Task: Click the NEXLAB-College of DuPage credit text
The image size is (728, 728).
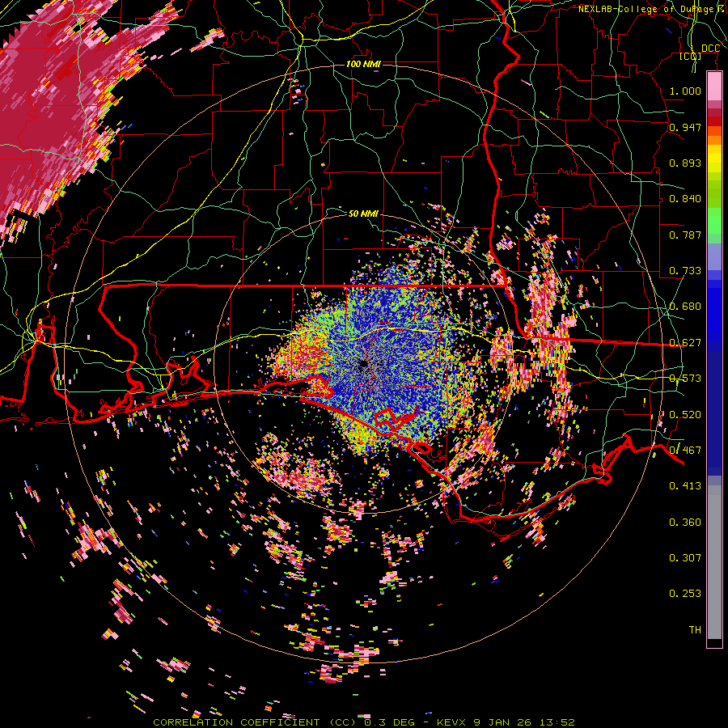Action: [653, 9]
